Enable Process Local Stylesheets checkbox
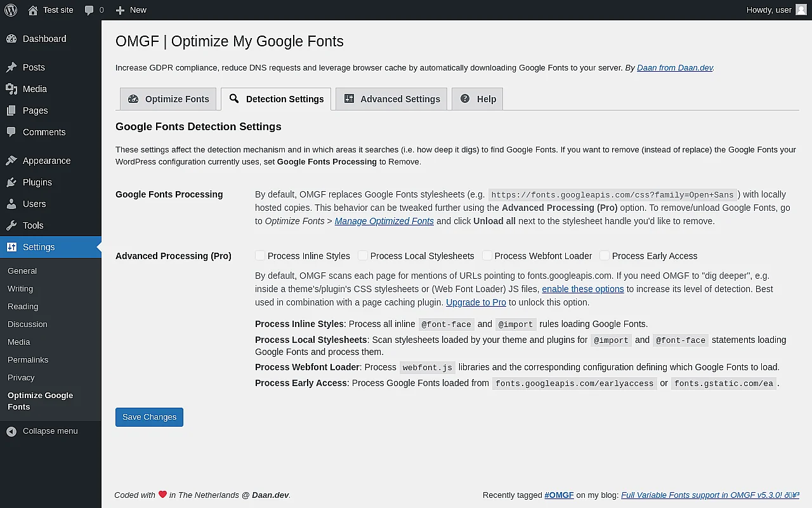The width and height of the screenshot is (812, 508). click(363, 255)
